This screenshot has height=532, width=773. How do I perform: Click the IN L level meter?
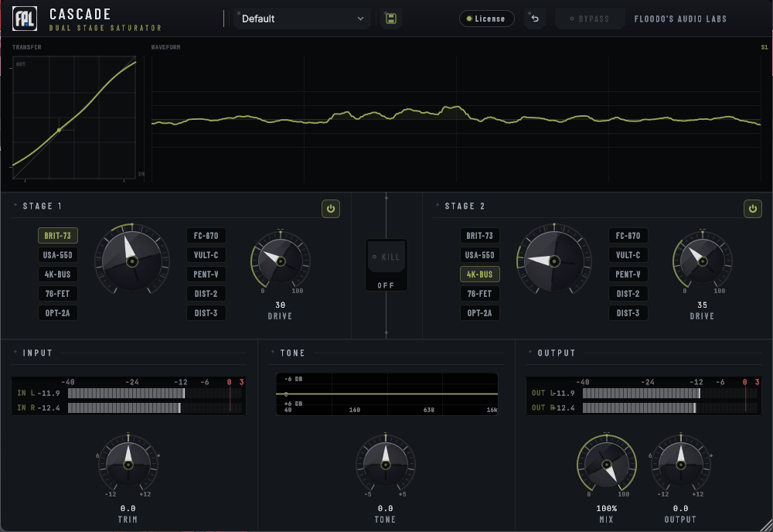[x=155, y=393]
